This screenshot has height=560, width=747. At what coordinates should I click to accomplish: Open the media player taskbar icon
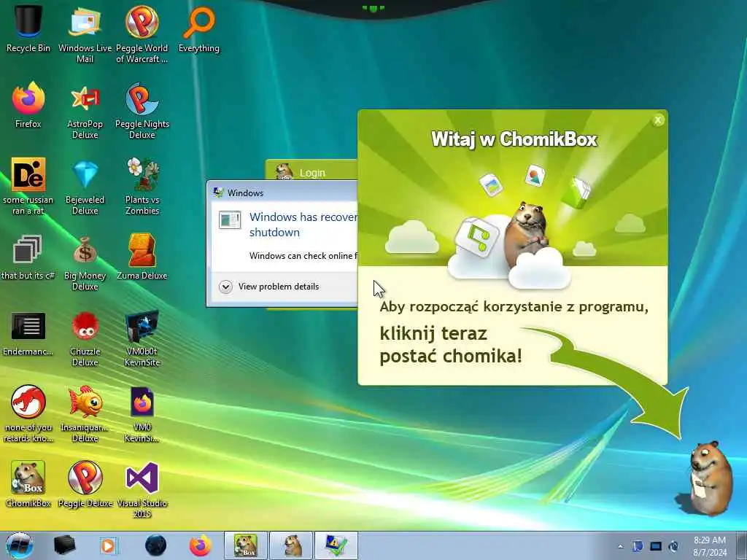tap(109, 545)
